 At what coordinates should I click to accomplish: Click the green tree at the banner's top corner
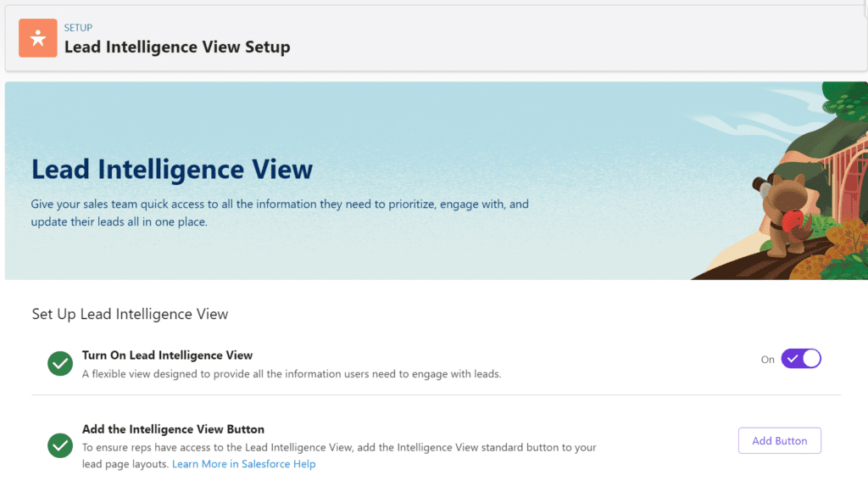point(845,102)
